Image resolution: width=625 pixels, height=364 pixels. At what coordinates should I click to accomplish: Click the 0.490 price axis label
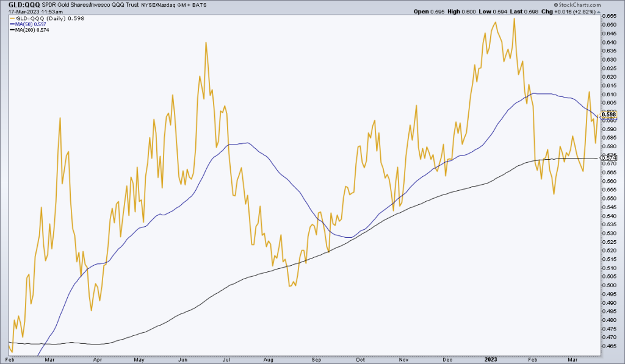[610, 302]
